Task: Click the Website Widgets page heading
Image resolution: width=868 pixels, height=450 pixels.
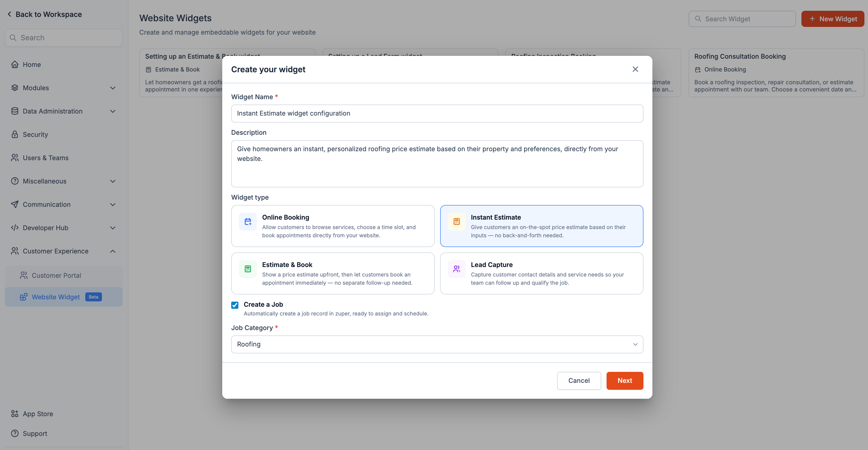Action: pos(175,18)
